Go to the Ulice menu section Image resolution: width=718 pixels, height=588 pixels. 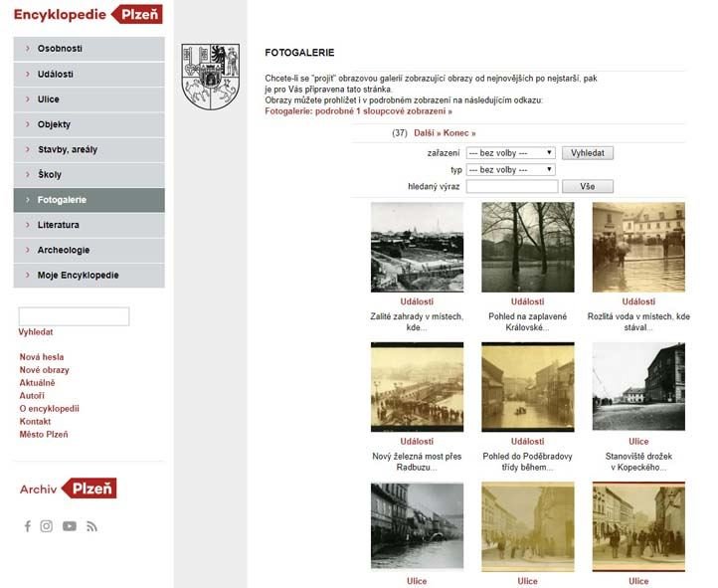click(x=89, y=99)
